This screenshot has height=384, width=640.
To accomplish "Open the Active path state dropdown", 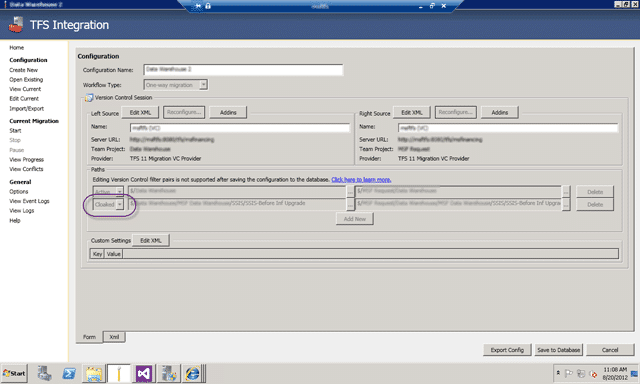I will pos(119,191).
